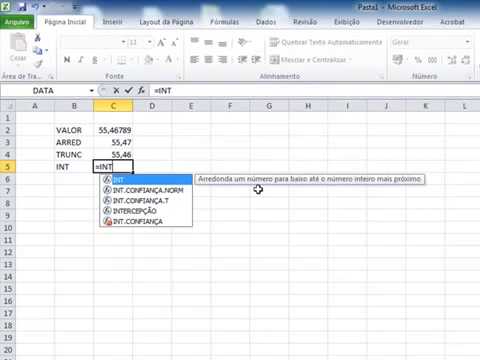Toggle underline S formatting button
Image resolution: width=480 pixels, height=360 pixels.
click(x=95, y=60)
